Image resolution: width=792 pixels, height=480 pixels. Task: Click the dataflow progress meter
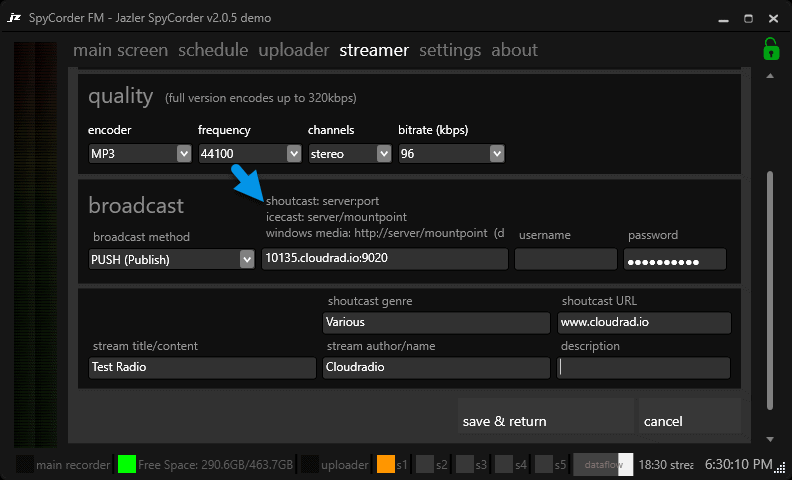(x=603, y=464)
